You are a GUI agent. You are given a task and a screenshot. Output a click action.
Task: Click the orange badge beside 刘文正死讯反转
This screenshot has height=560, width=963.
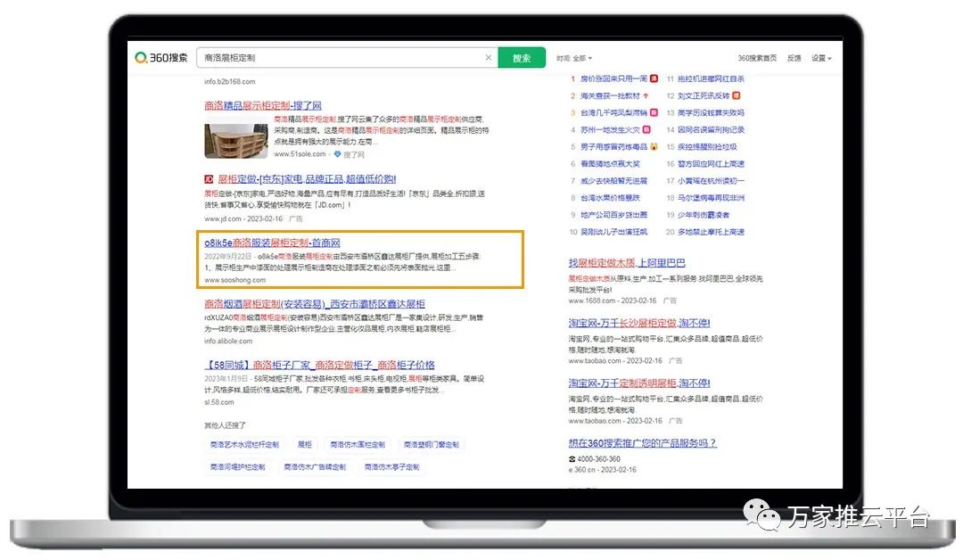tap(737, 95)
